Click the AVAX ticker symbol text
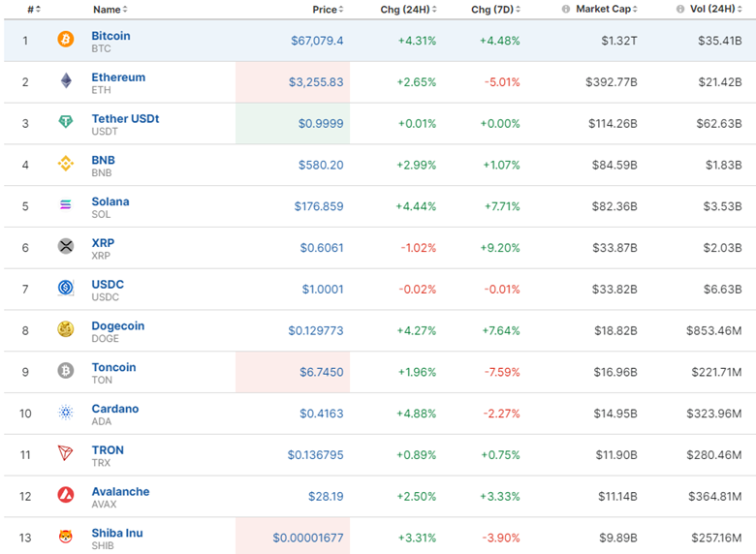Screen dimensions: 756x554 [104, 505]
